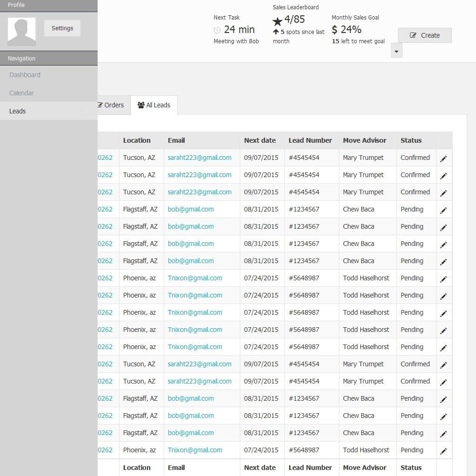Edit the bottom-most Phoenix row via its pencil icon

(x=443, y=451)
